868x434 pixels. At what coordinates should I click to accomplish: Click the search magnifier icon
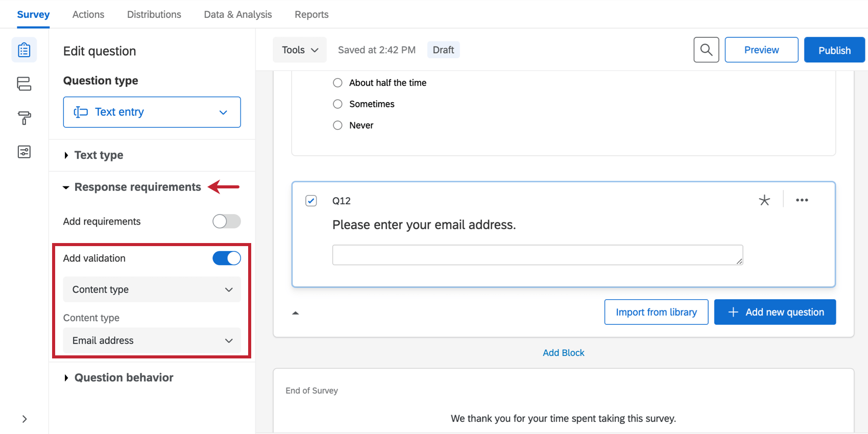coord(706,50)
